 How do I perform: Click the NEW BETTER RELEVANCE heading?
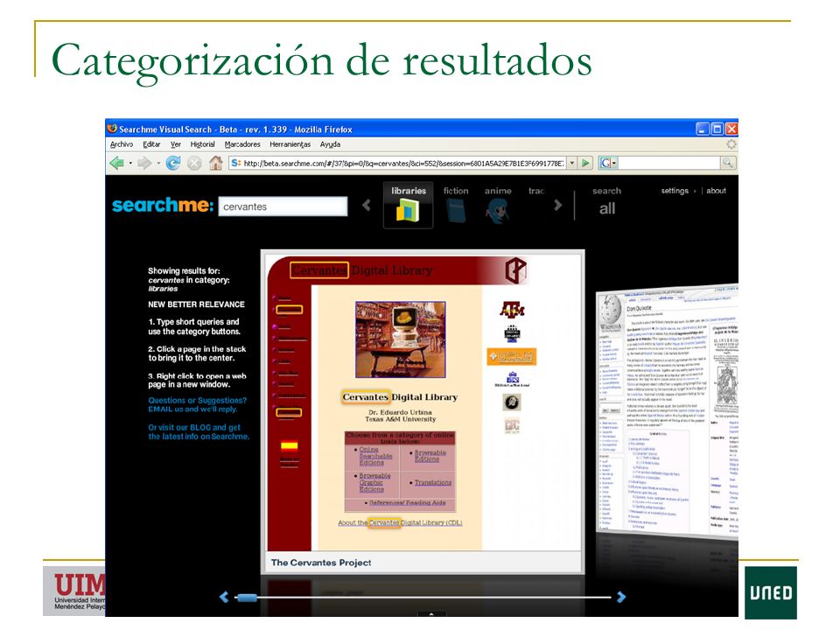click(x=196, y=304)
